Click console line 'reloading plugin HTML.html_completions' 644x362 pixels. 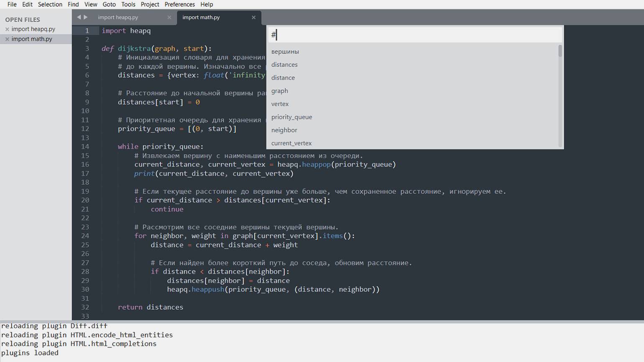[79, 344]
